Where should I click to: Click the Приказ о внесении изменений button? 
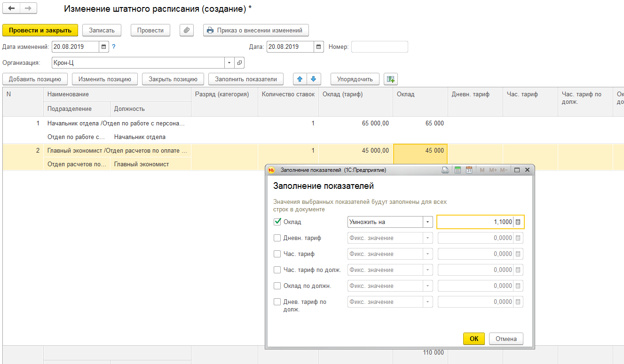256,30
